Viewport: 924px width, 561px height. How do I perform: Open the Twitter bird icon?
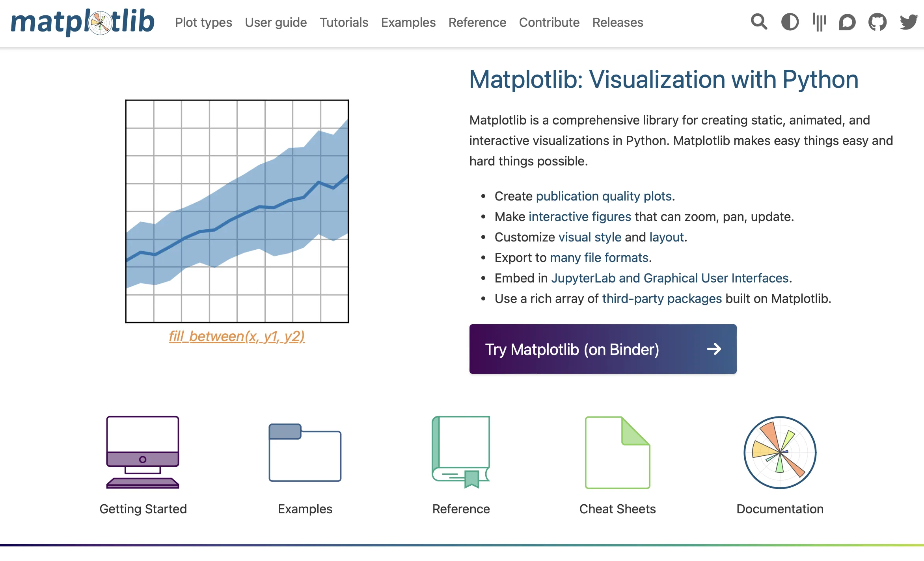coord(909,22)
